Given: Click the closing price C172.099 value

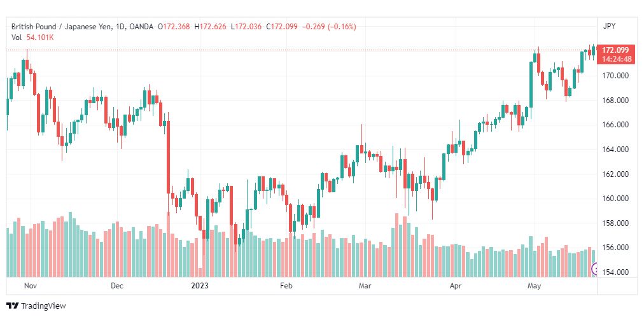Looking at the screenshot, I should coord(282,27).
